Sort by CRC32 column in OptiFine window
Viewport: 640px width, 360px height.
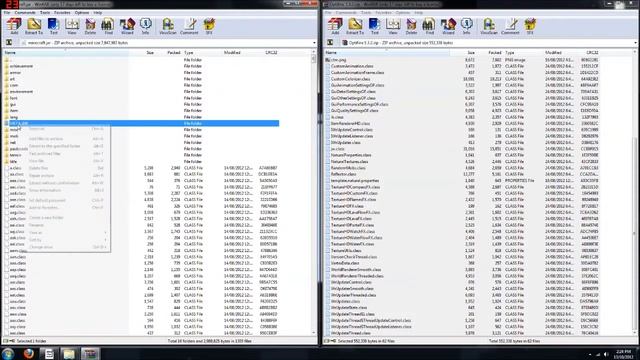point(592,53)
